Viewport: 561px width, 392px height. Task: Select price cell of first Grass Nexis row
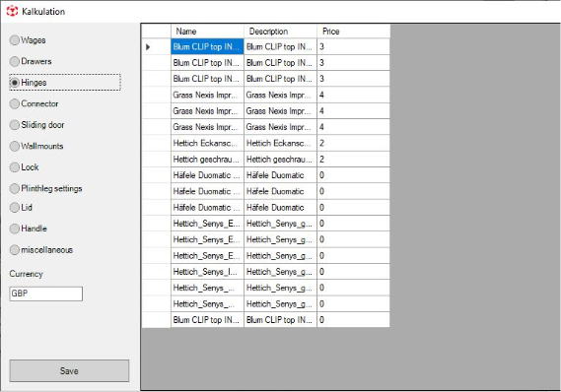353,96
